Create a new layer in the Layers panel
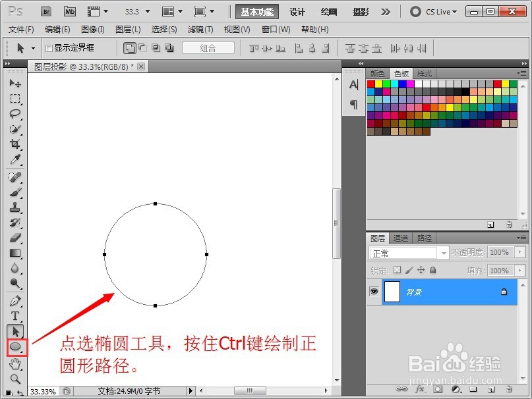Image resolution: width=532 pixels, height=399 pixels. pos(492,390)
